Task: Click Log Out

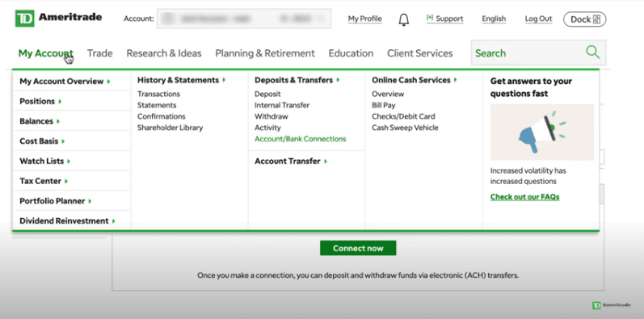Action: (x=538, y=19)
